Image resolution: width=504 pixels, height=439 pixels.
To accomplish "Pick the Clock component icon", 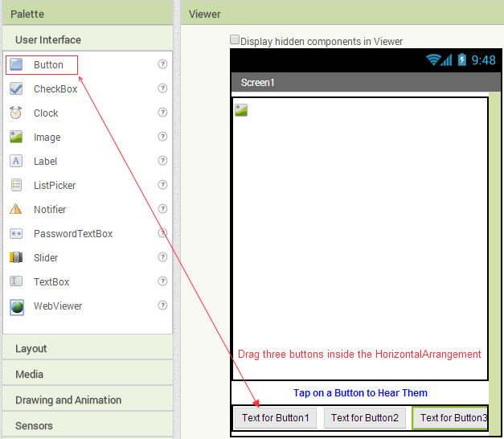I will tap(16, 113).
